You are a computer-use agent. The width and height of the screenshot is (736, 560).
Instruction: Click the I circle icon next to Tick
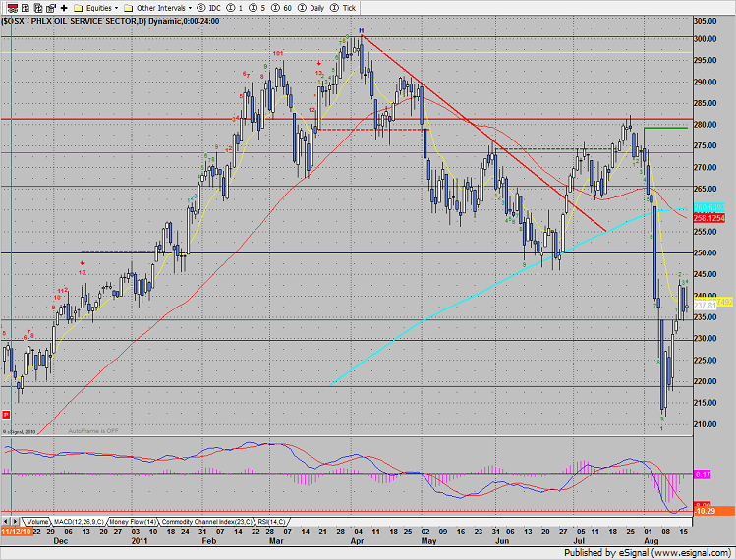coord(335,8)
